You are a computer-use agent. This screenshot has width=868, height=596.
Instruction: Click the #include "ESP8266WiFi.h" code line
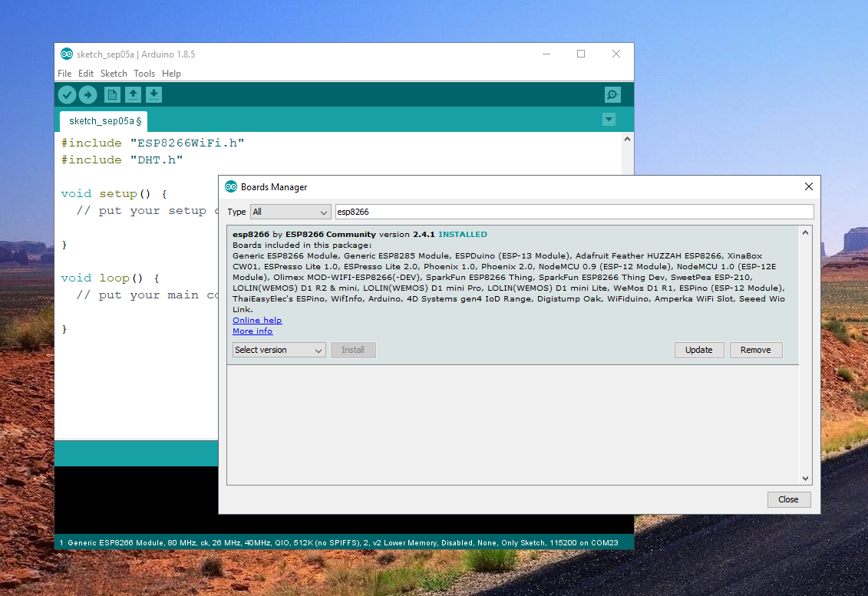click(x=153, y=143)
